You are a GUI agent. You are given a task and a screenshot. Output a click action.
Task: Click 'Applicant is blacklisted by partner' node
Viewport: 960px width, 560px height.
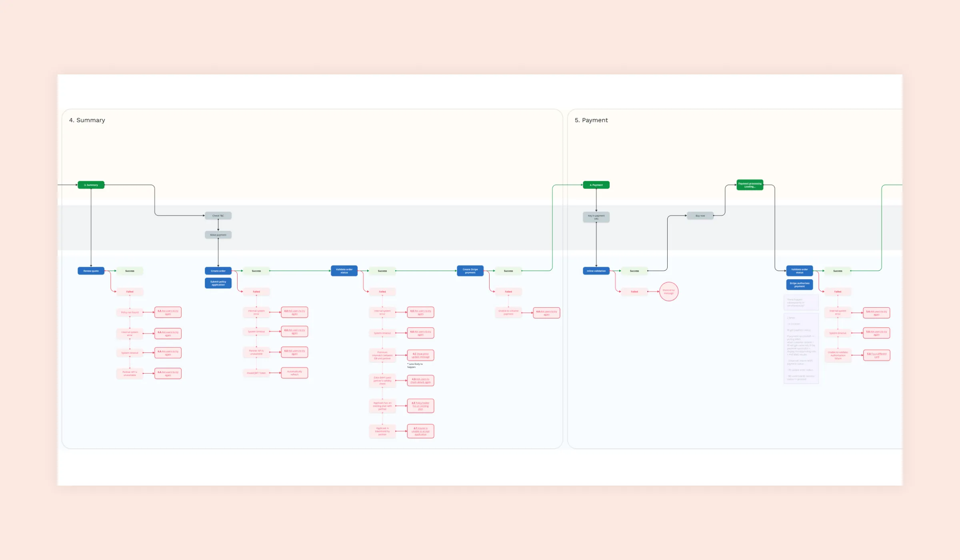click(x=382, y=431)
